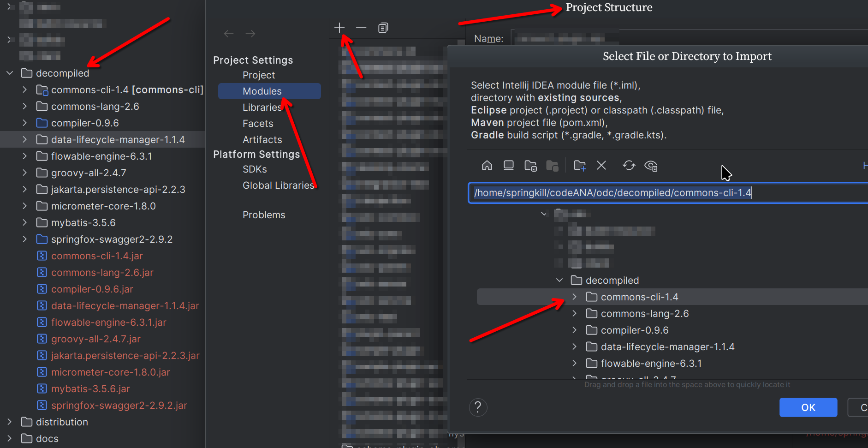This screenshot has width=868, height=448.
Task: Expand commons-cli-1.4 in file chooser
Action: 575,297
